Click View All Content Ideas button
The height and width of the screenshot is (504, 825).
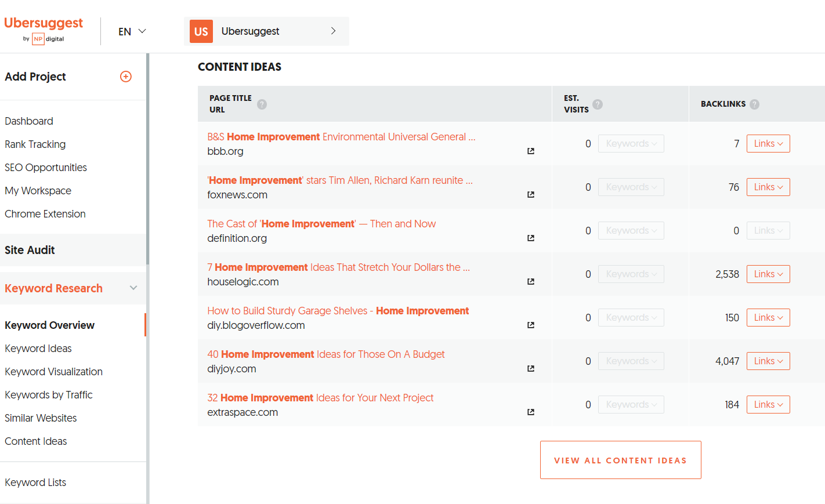coord(621,460)
